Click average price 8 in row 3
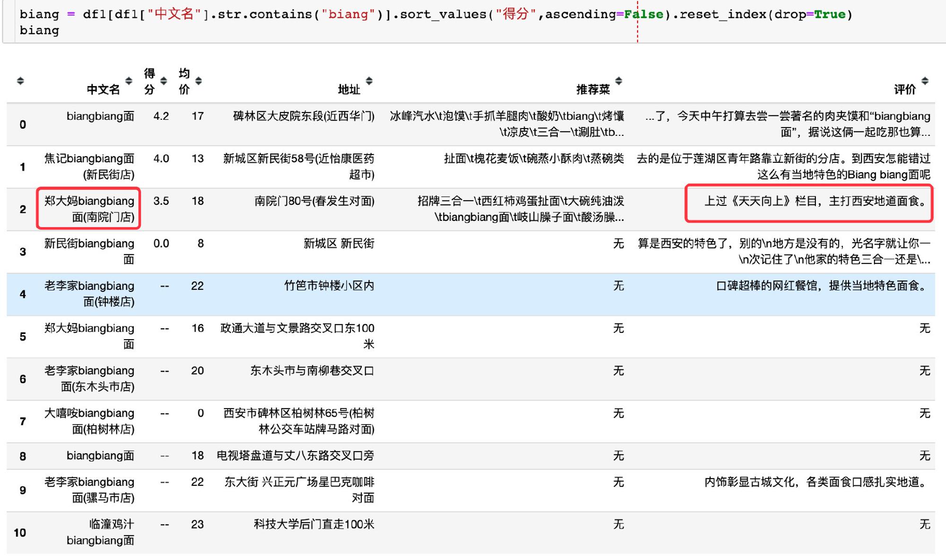The image size is (946, 560). tap(201, 244)
